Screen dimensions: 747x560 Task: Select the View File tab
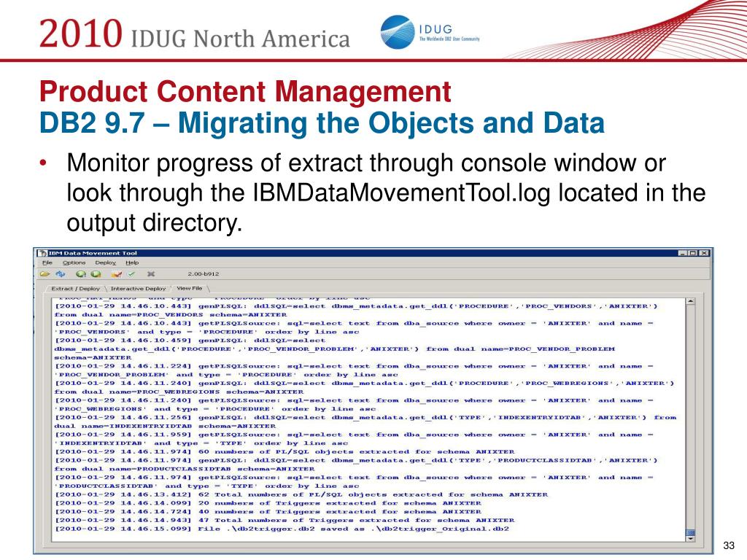[x=190, y=288]
